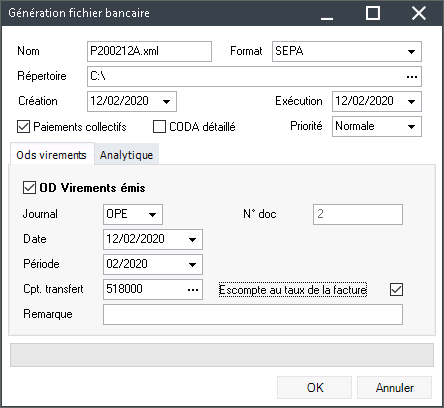The height and width of the screenshot is (408, 444).
Task: Maximize the dialog window
Action: [x=373, y=14]
